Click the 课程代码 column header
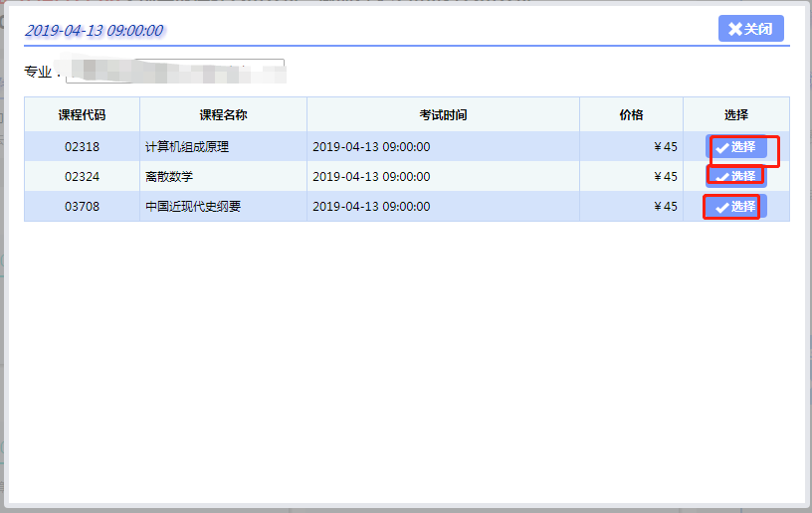 coord(82,114)
